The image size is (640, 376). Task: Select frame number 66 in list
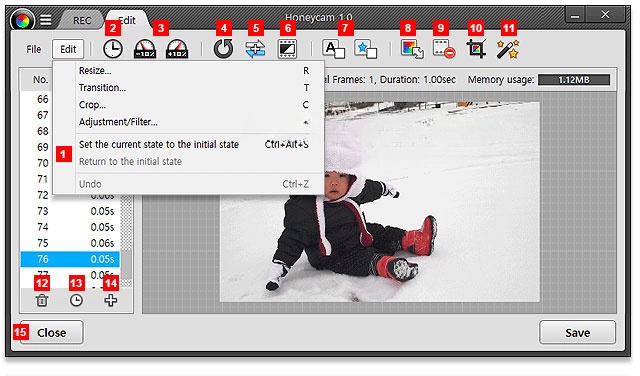(x=42, y=99)
